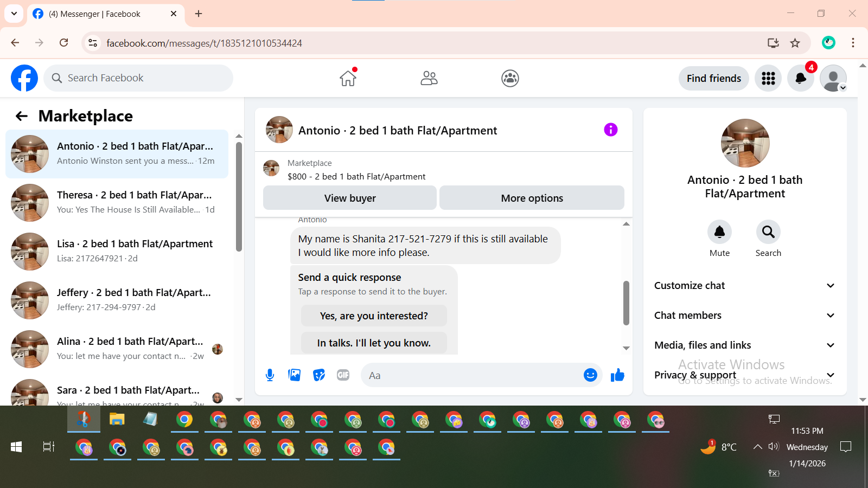Image resolution: width=868 pixels, height=488 pixels.
Task: Focus the Search Facebook field
Action: tap(138, 78)
